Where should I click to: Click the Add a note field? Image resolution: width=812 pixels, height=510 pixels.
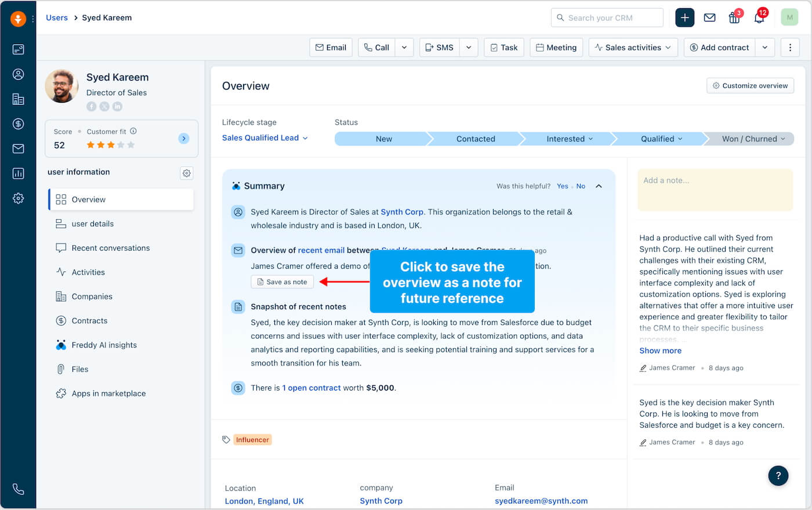[x=715, y=190]
